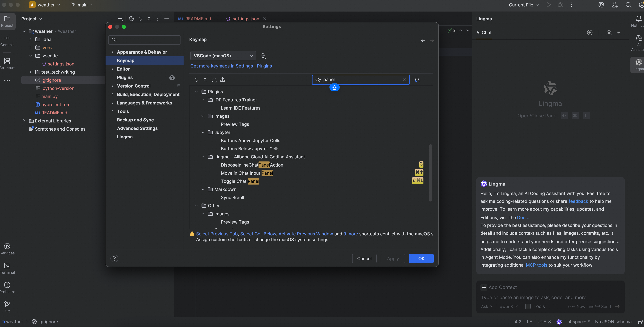The image size is (644, 327).
Task: Expand Appearance & Behavior settings section
Action: tap(112, 52)
